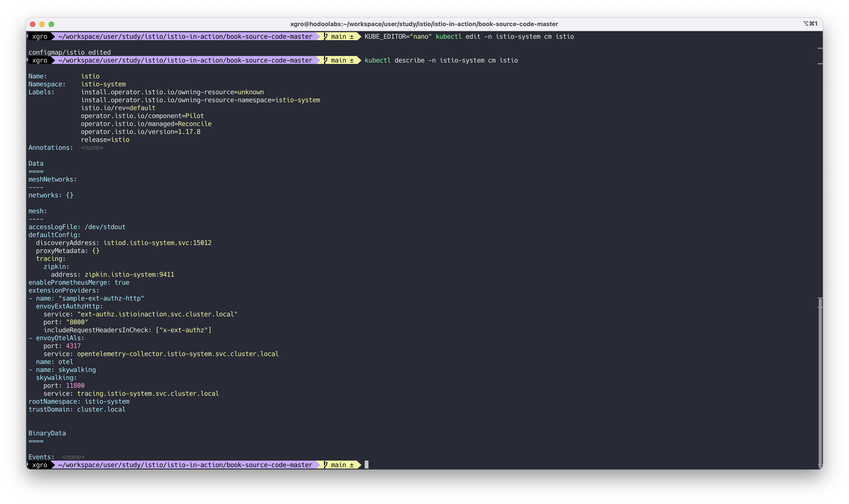Click 'accessLogFile: /dev/stdout' line
The image size is (849, 504).
point(77,227)
